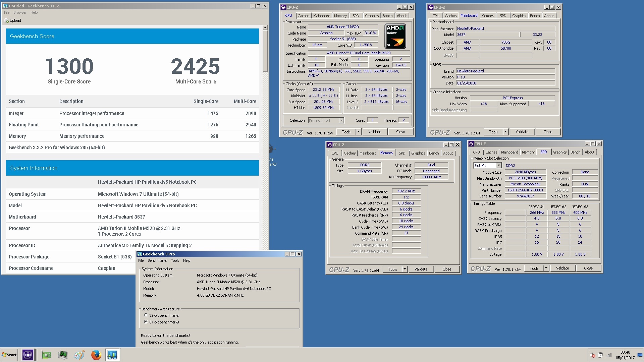The width and height of the screenshot is (644, 362).
Task: Click the Chipset value 785G
Action: [x=505, y=42]
